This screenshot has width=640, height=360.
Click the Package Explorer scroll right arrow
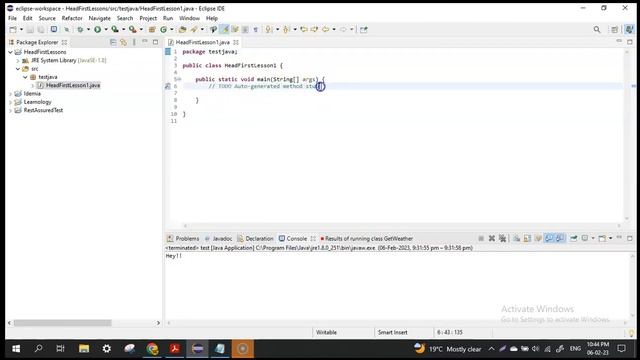(158, 323)
